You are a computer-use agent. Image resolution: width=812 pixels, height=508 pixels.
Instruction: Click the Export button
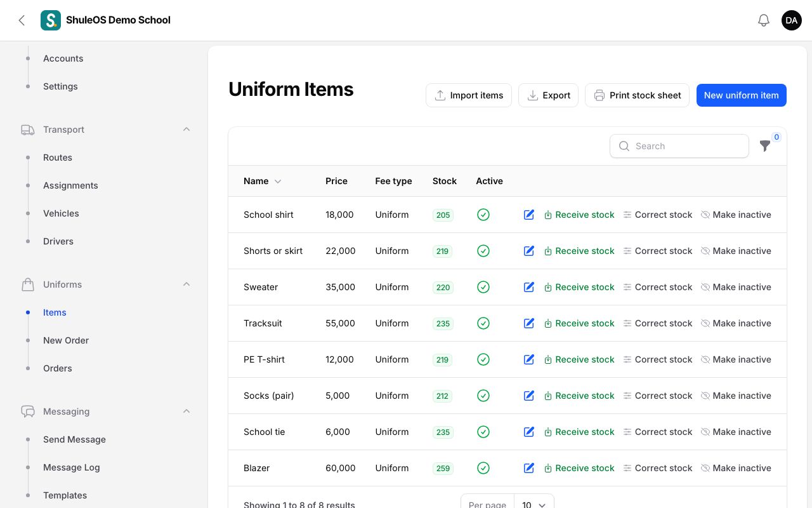pos(549,95)
